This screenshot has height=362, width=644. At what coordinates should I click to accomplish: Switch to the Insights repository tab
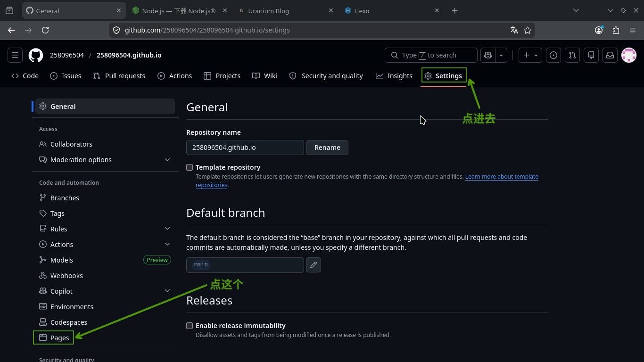tap(394, 76)
